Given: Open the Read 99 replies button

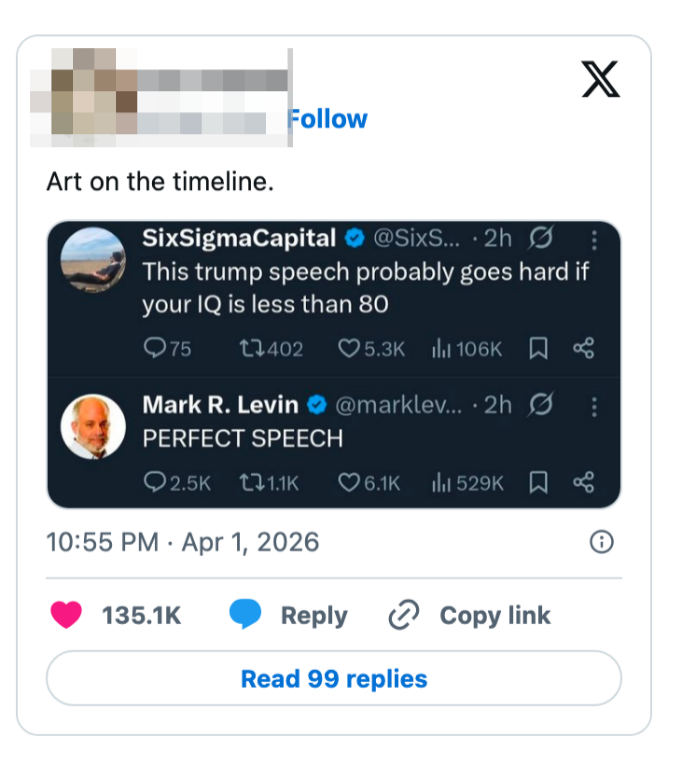Looking at the screenshot, I should pos(334,679).
